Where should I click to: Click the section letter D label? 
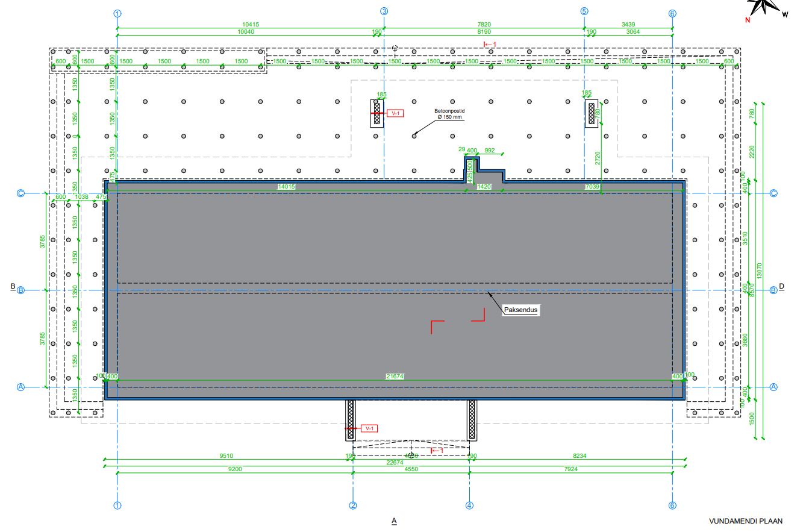point(781,286)
